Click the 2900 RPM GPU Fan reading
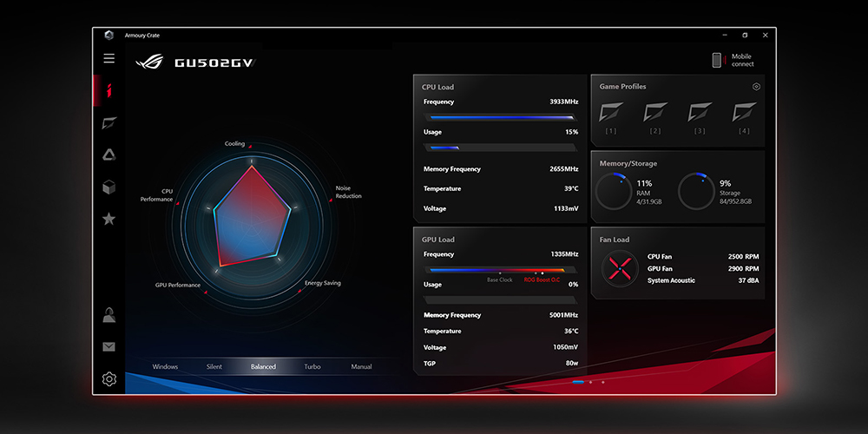Viewport: 868px width, 434px height. pyautogui.click(x=744, y=268)
